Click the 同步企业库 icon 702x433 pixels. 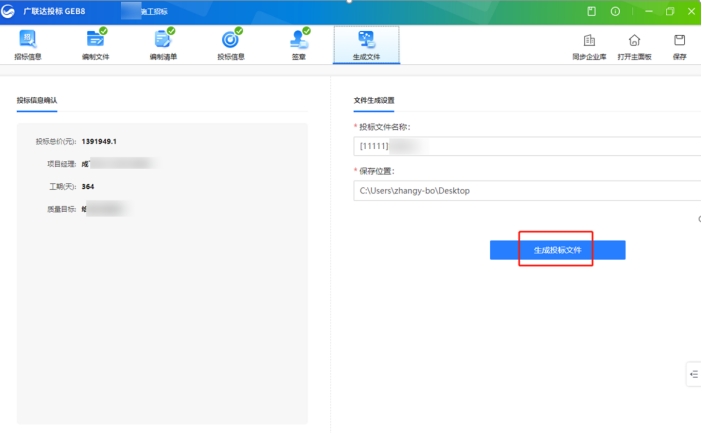pos(589,46)
